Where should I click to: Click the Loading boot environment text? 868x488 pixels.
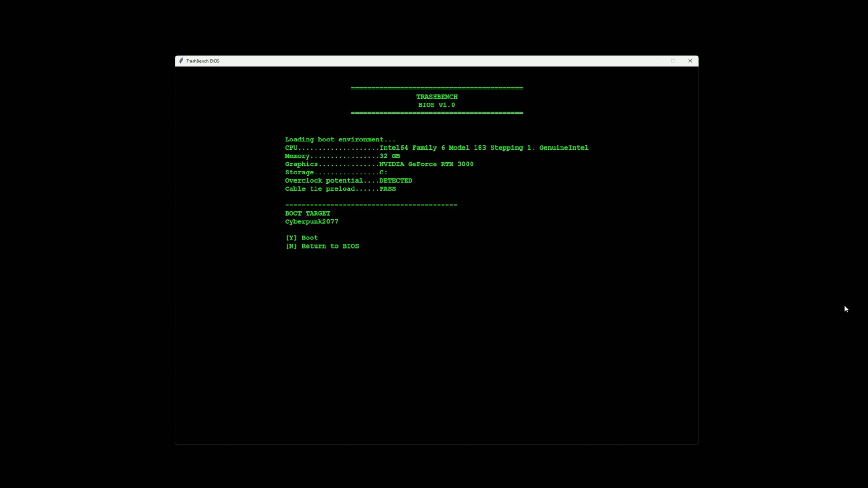340,140
